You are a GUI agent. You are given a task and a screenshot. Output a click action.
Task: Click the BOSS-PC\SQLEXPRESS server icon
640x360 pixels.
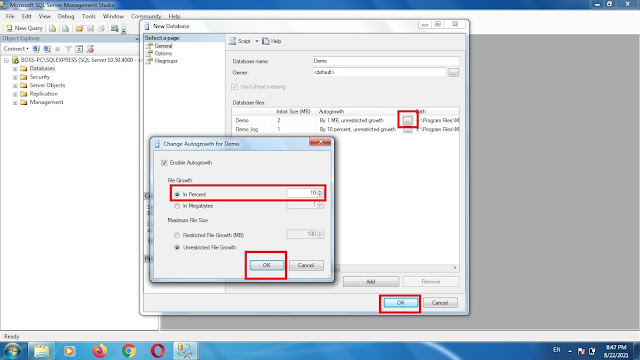pyautogui.click(x=16, y=60)
